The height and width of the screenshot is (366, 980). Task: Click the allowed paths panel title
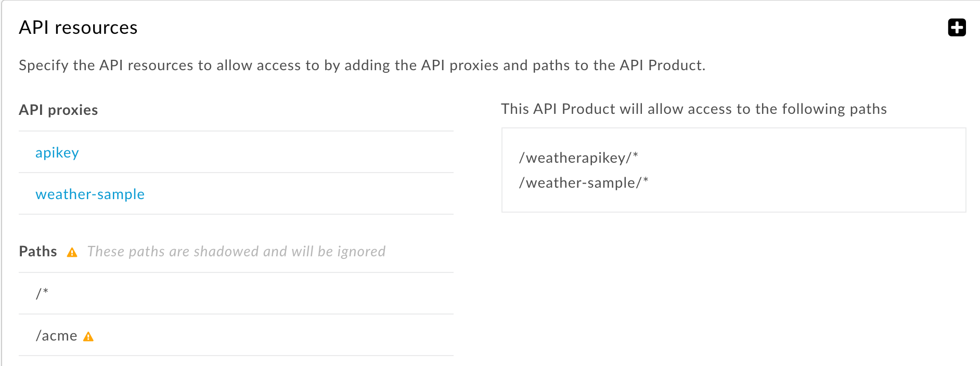(693, 109)
